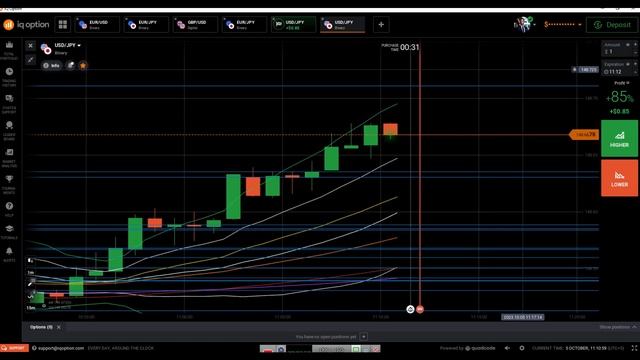Add a new asset tab with plus
The width and height of the screenshot is (640, 360).
coord(381,24)
